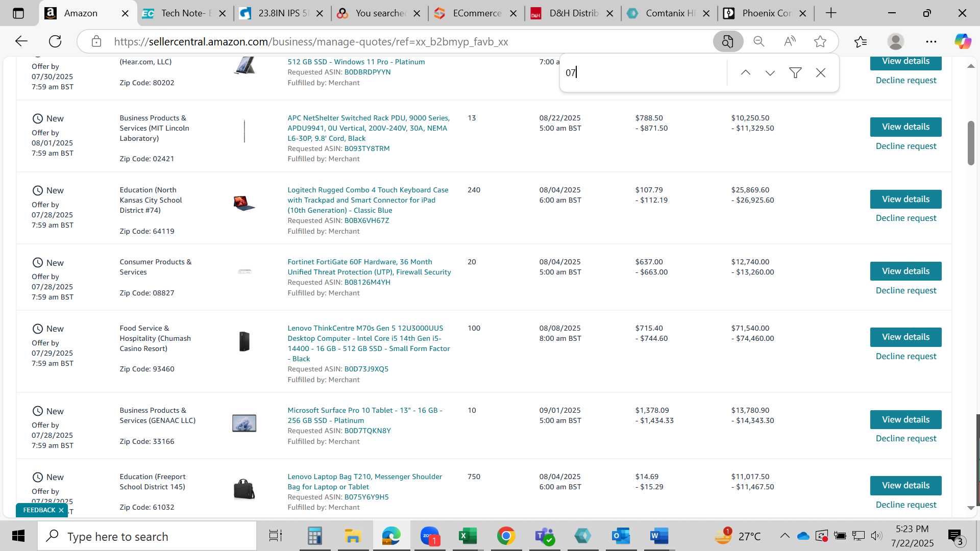
Task: Click the Windows taskbar search box
Action: [x=147, y=536]
